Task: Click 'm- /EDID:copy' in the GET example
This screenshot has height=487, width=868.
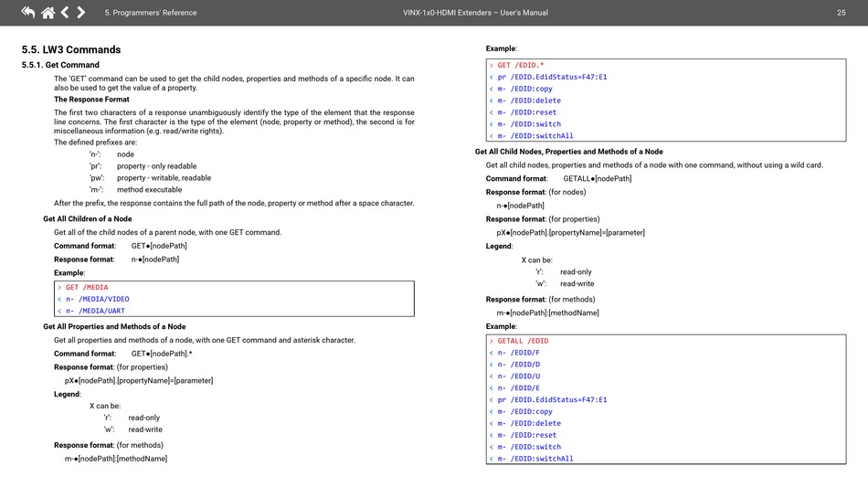Action: (521, 89)
